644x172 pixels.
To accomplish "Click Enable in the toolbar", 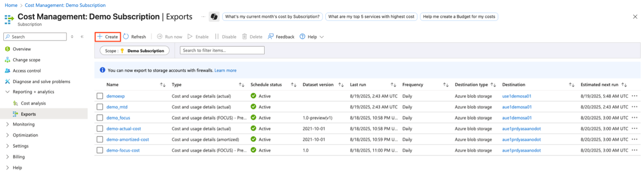I will coord(198,37).
